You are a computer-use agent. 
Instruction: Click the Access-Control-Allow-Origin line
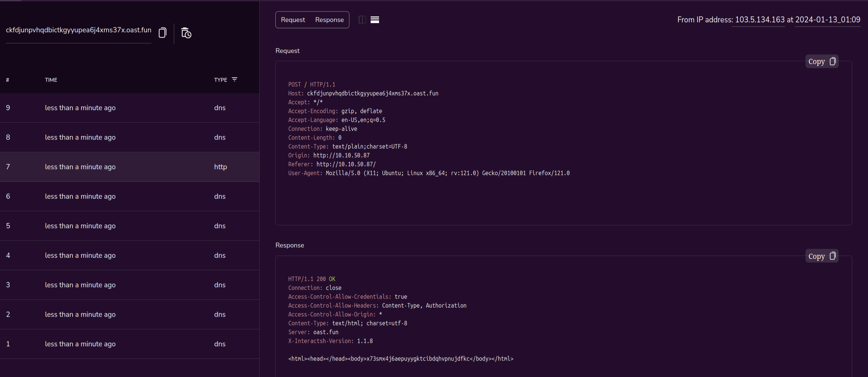pyautogui.click(x=335, y=315)
